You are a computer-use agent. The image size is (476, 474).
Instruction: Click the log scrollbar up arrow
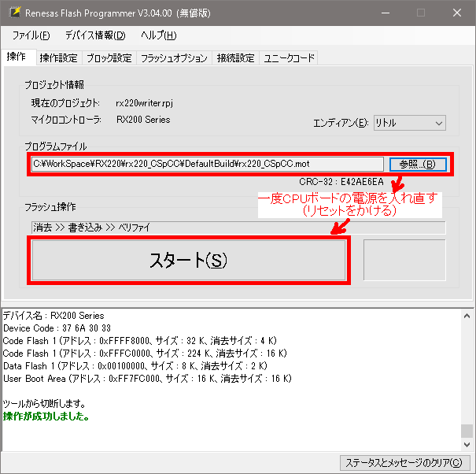tap(467, 316)
